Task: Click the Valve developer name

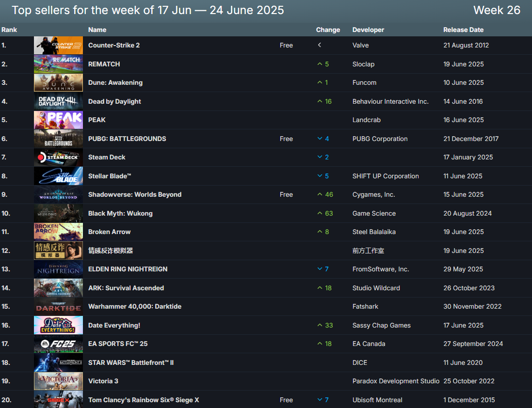Action: [x=360, y=45]
